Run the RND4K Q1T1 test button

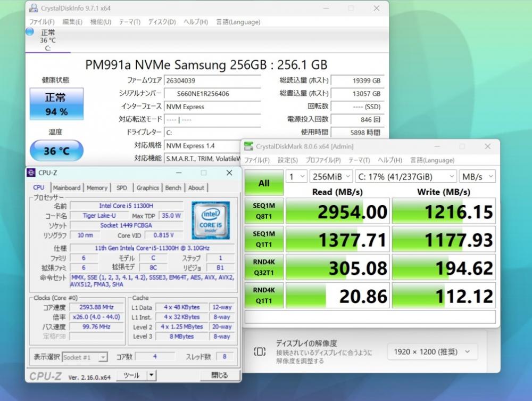tap(264, 296)
